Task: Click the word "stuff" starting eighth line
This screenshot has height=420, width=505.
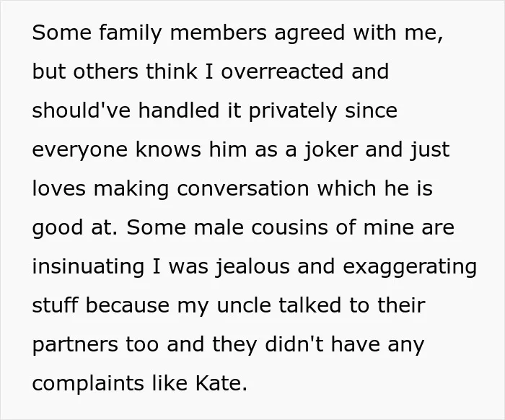Action: point(55,305)
